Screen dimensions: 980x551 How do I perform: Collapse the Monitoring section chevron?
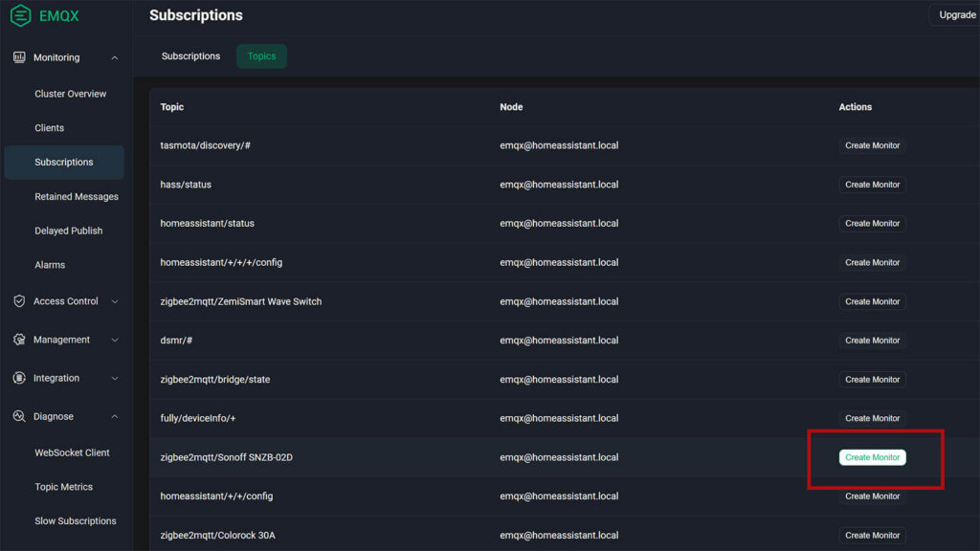(115, 57)
